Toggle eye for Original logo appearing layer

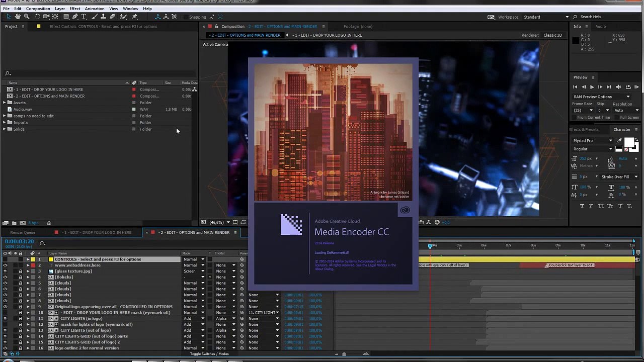5,307
